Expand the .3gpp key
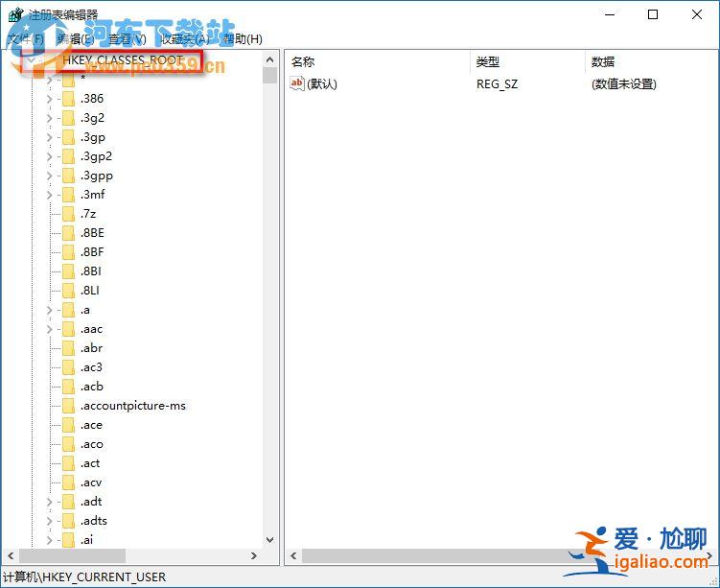 pyautogui.click(x=50, y=176)
